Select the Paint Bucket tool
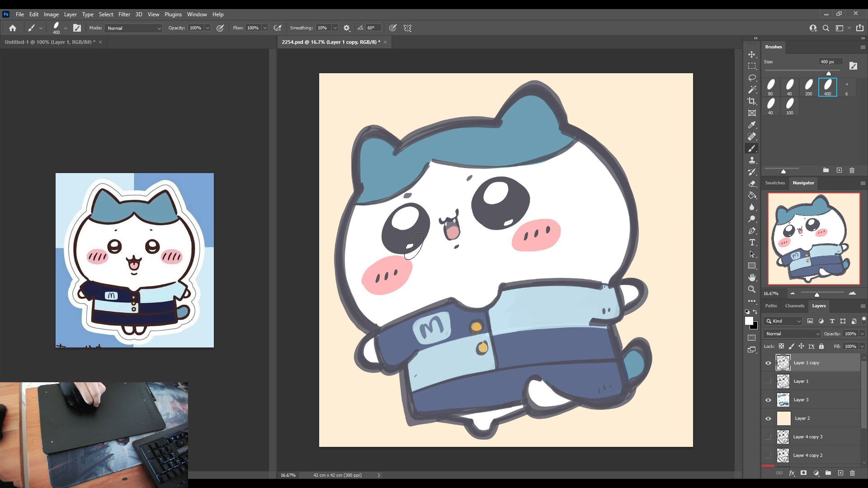Viewport: 868px width, 488px height. (752, 195)
